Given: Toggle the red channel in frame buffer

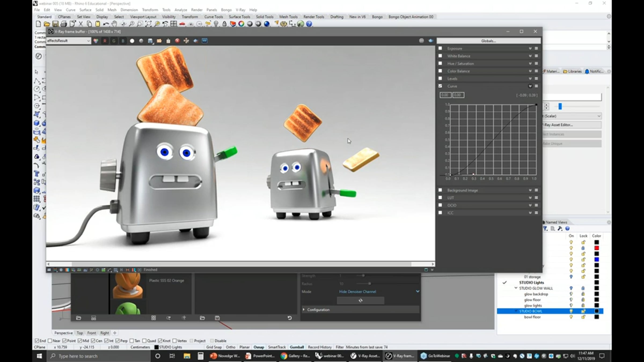Looking at the screenshot, I should point(105,41).
